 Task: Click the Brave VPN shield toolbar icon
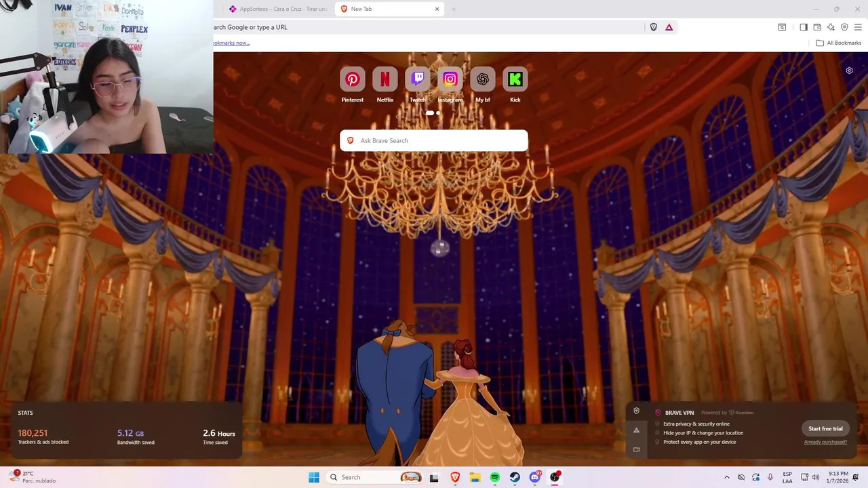coord(844,27)
